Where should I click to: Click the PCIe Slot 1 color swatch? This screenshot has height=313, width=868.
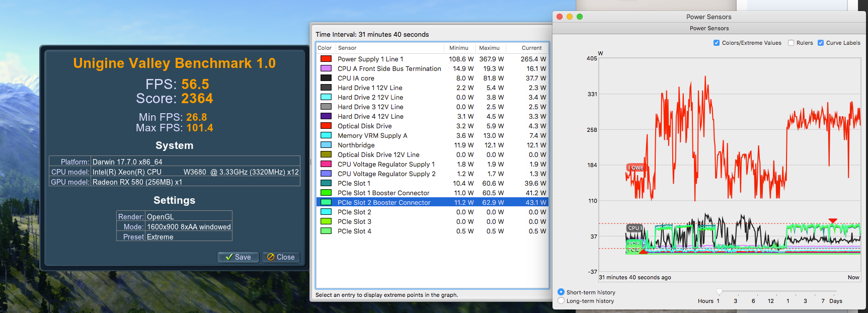pyautogui.click(x=326, y=183)
